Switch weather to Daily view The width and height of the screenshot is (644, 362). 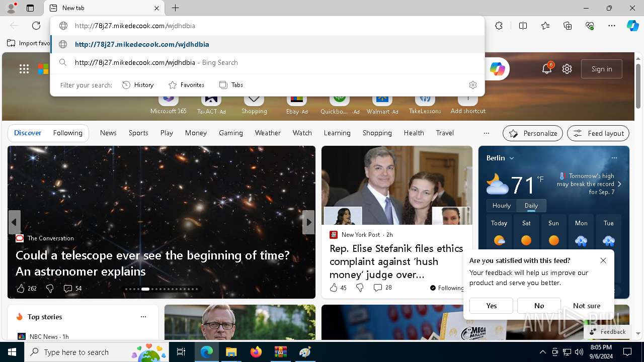(x=531, y=206)
